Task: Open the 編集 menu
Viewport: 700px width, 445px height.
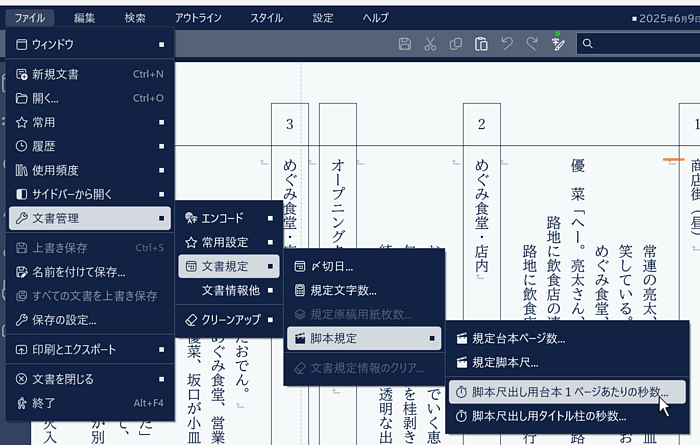Action: coord(84,18)
